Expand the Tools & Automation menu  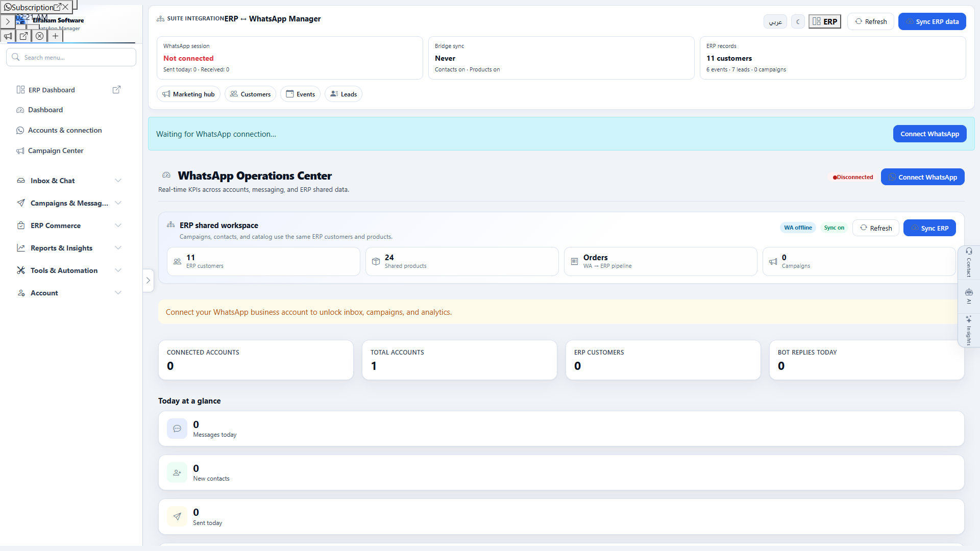click(69, 270)
